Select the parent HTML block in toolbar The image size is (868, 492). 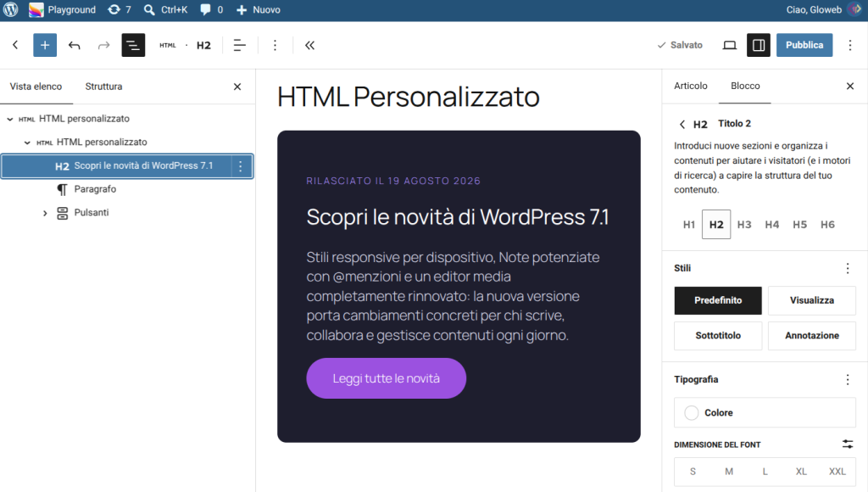click(x=168, y=45)
